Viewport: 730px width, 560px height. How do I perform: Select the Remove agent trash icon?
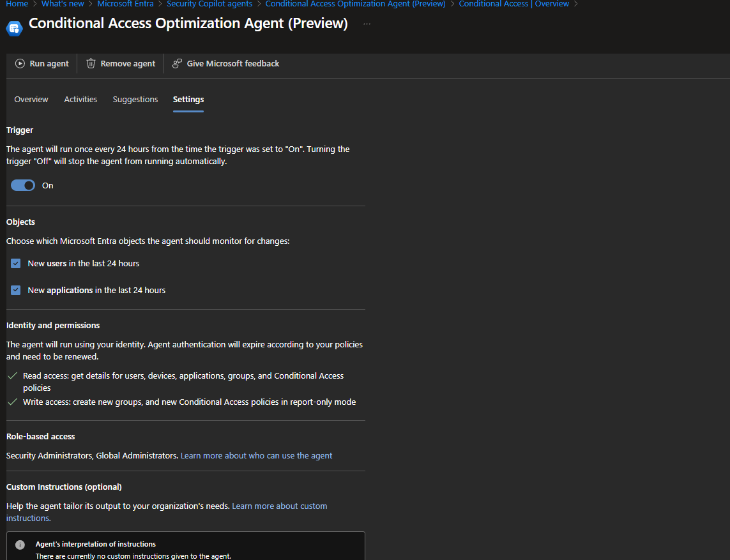point(91,63)
